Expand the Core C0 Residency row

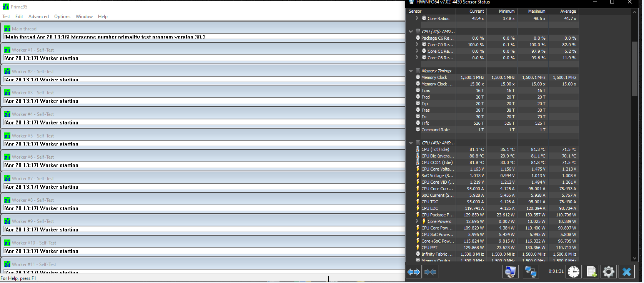click(x=417, y=44)
